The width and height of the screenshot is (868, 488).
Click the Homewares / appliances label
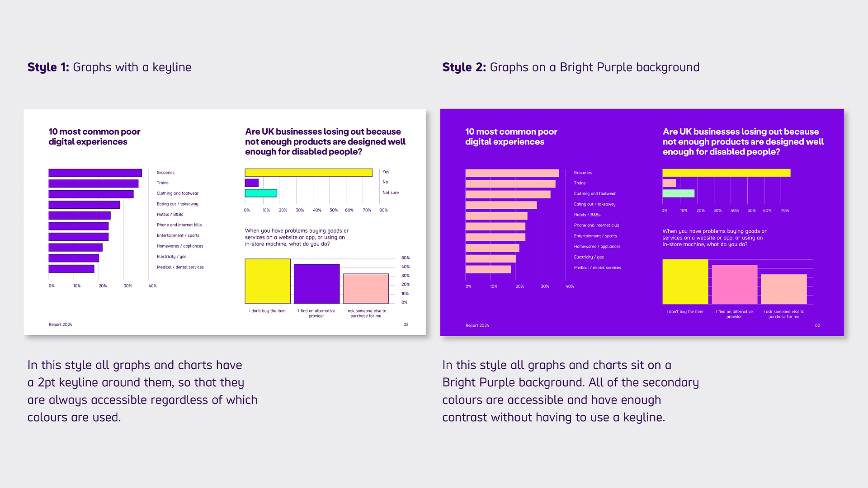179,246
